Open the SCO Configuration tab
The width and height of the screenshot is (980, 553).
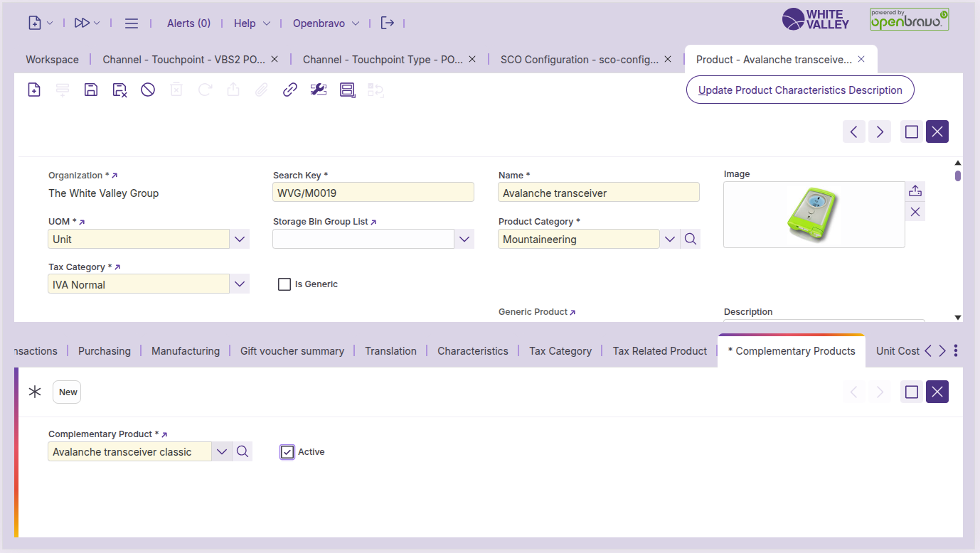click(x=579, y=60)
